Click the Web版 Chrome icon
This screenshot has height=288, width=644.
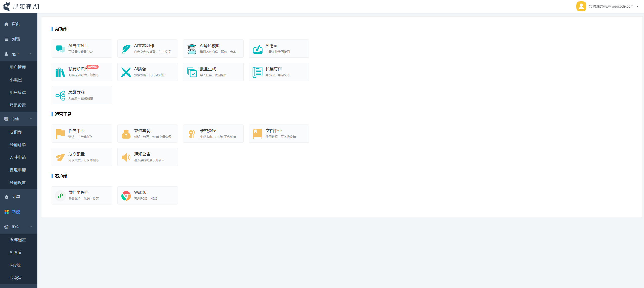(x=126, y=196)
